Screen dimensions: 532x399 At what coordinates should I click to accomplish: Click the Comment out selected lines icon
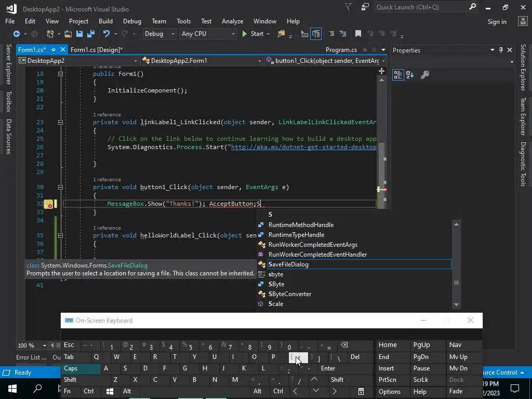pos(331,34)
